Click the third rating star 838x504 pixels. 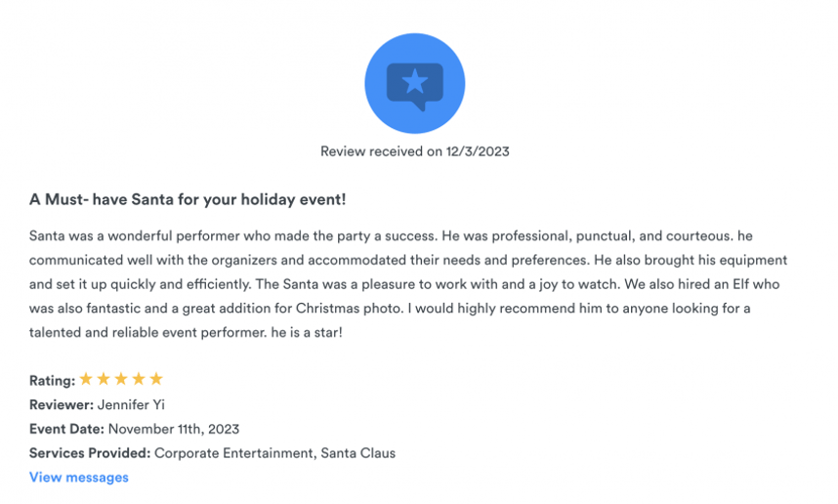click(x=121, y=379)
